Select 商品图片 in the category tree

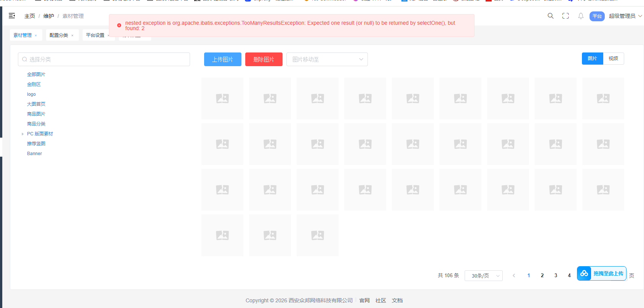(36, 114)
